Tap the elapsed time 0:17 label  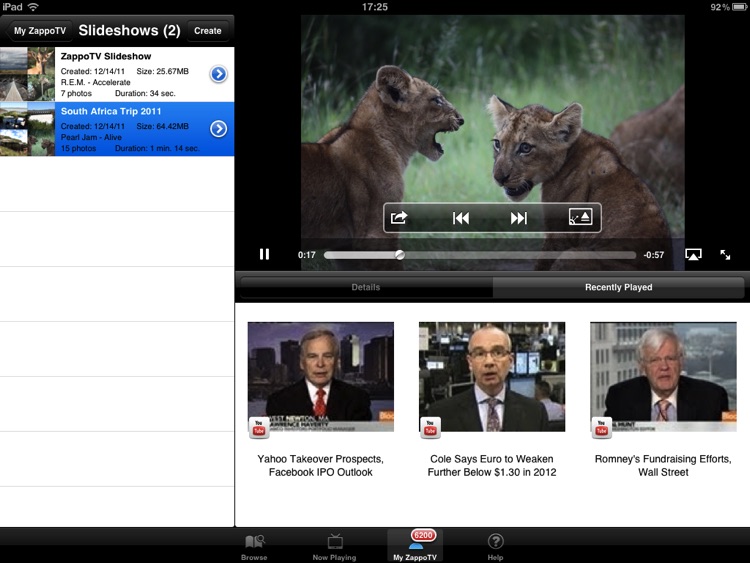307,255
